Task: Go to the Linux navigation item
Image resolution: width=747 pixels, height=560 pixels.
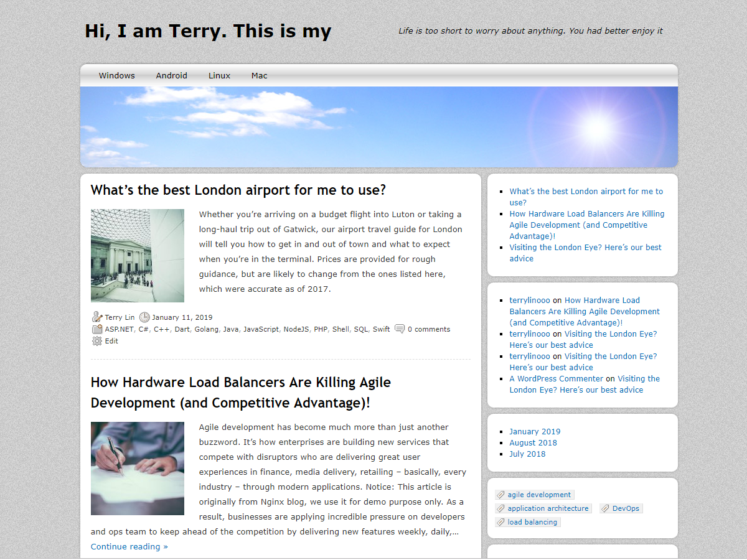Action: click(219, 75)
